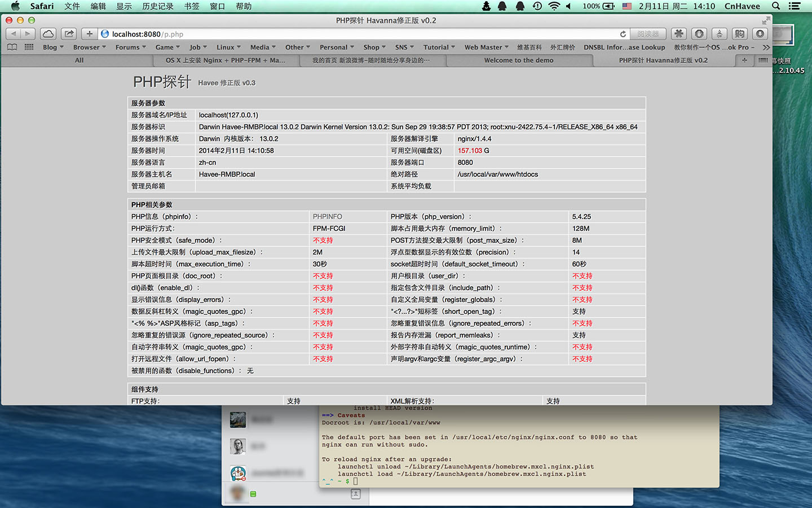Click the green status indicator in chat window
Viewport: 812px width, 508px height.
click(253, 494)
